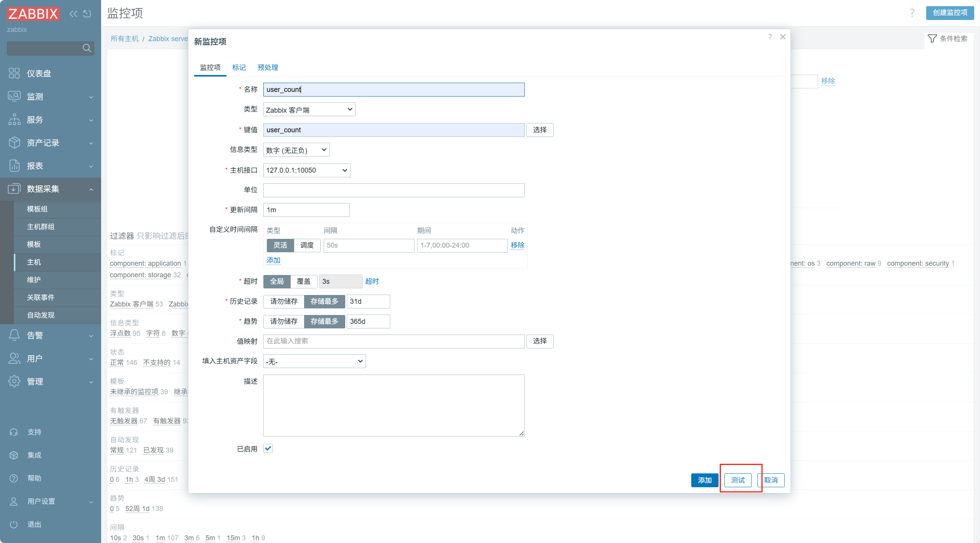This screenshot has width=980, height=543.
Task: Select 存储最多 for 历史记录
Action: click(324, 301)
